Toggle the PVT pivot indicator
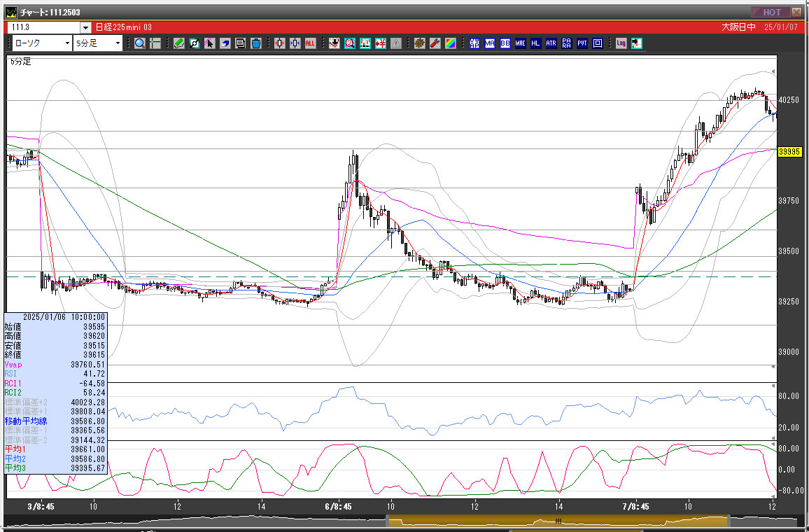The width and height of the screenshot is (809, 532). (x=582, y=43)
